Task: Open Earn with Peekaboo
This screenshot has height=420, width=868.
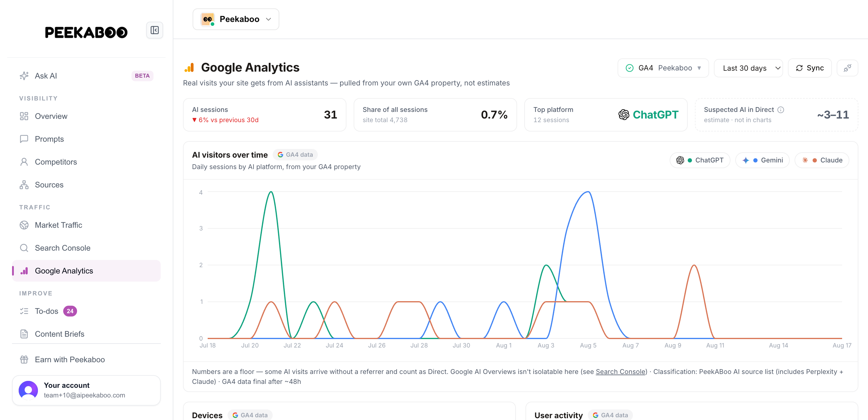Action: 86,360
